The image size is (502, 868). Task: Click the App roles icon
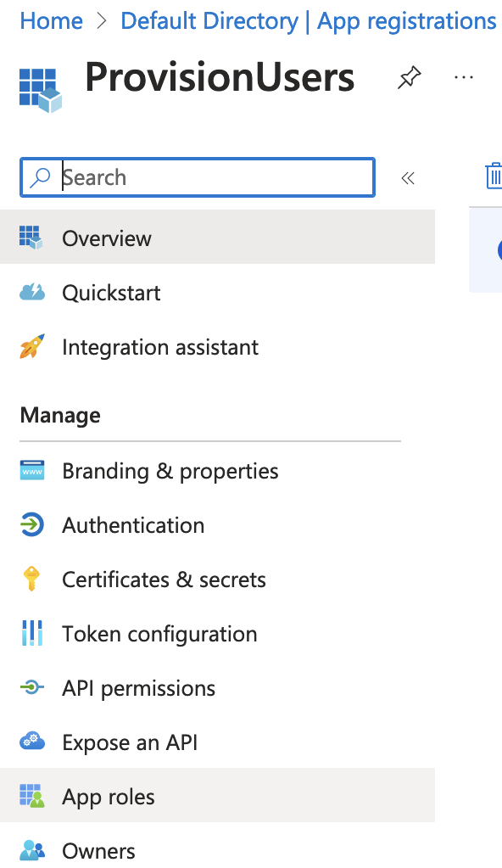32,796
